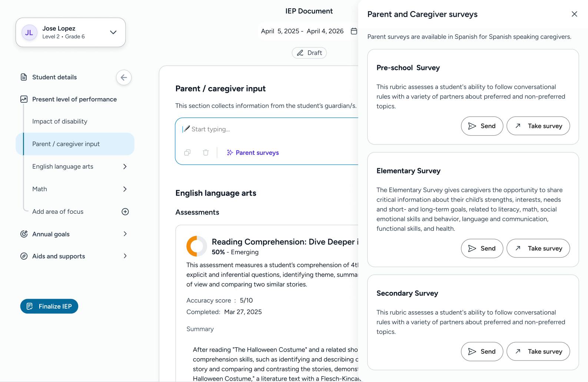
Task: Click the back arrow circle button
Action: pyautogui.click(x=124, y=77)
